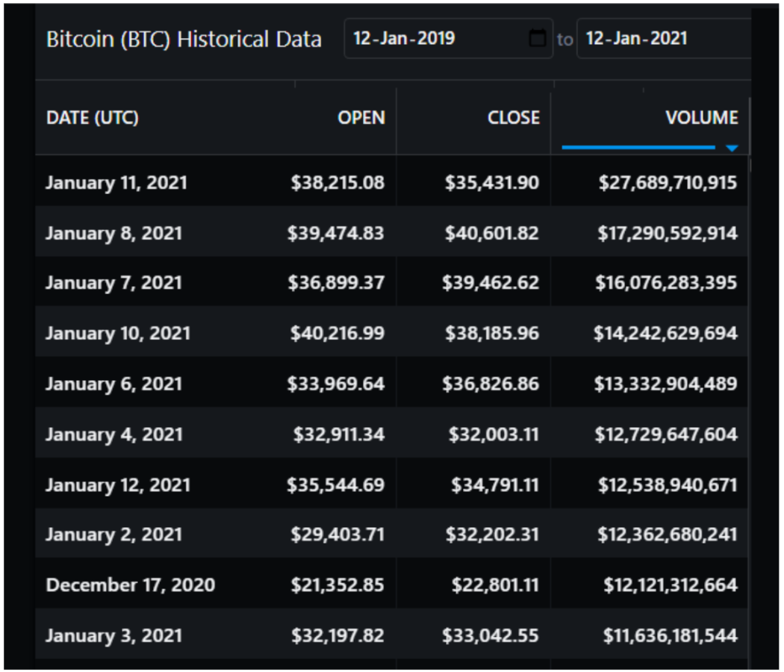Click the open price $32,911.34
784x672 pixels.
click(339, 434)
